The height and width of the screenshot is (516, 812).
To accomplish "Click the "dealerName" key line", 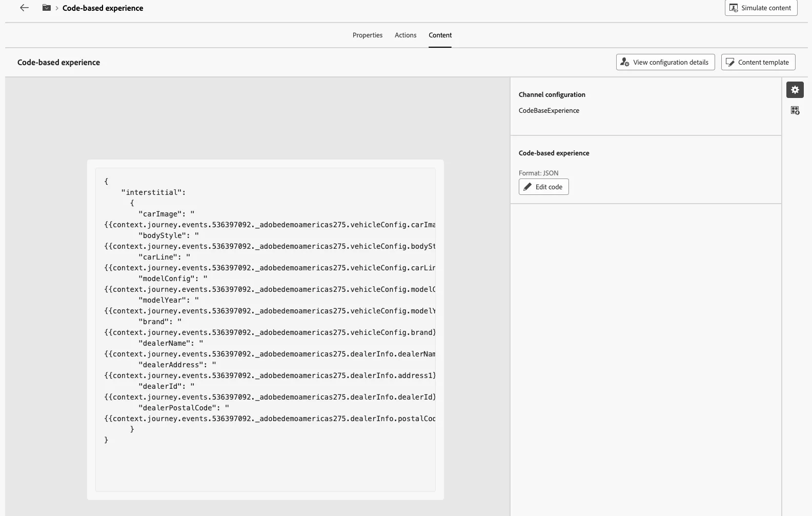I will point(171,343).
